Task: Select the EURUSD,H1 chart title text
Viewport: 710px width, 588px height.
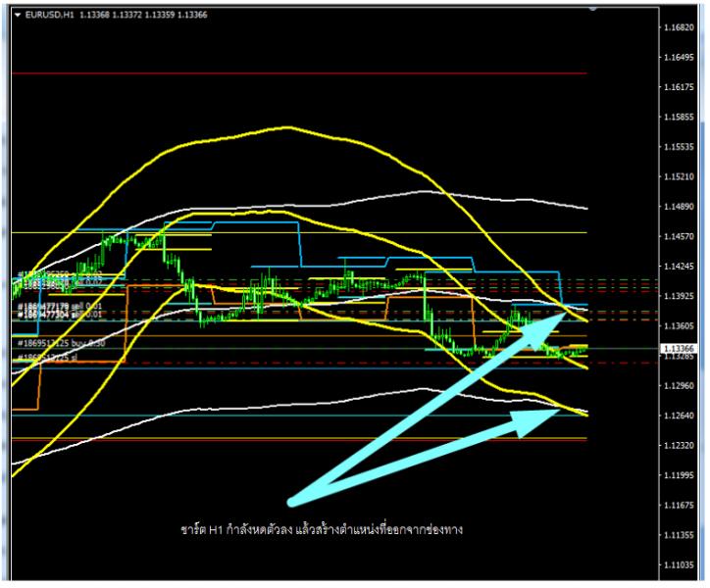Action: (50, 15)
